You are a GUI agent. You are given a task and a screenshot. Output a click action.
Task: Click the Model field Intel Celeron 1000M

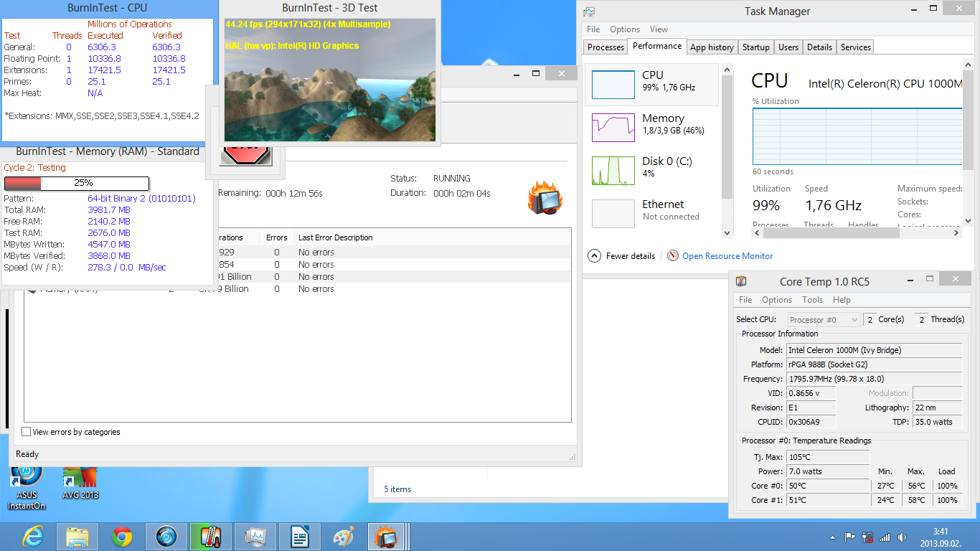874,350
